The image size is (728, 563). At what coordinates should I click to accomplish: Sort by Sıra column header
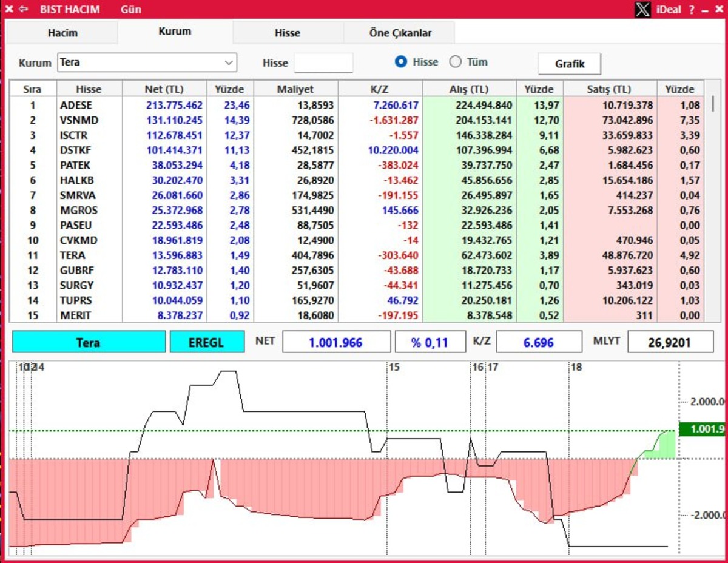(32, 89)
